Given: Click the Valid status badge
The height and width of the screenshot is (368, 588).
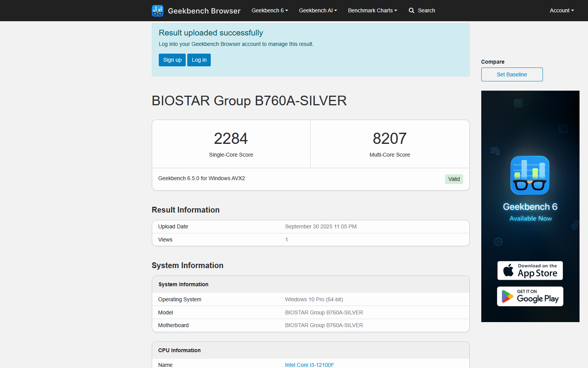Looking at the screenshot, I should click(x=454, y=179).
